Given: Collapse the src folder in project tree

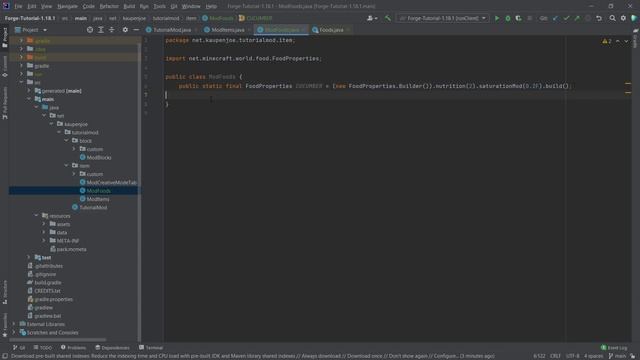Looking at the screenshot, I should click(21, 82).
